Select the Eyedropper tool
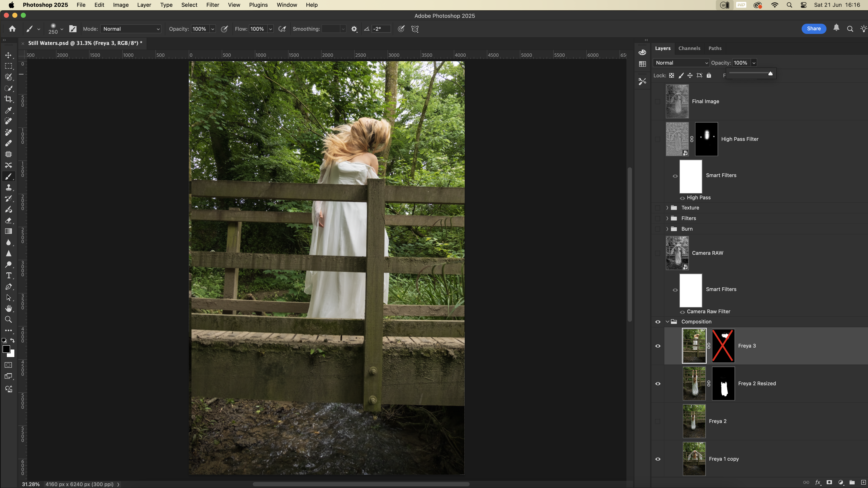Screen dimensions: 868x488 click(x=8, y=110)
